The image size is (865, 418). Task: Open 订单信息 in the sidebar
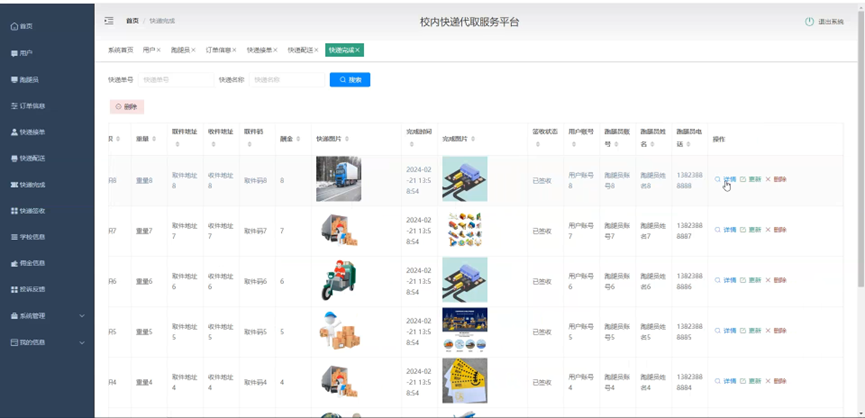28,106
